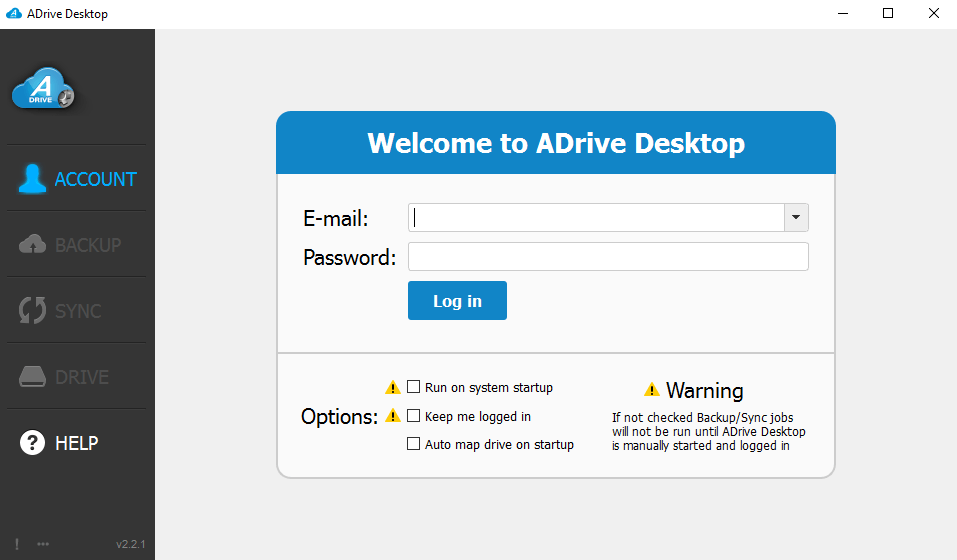The height and width of the screenshot is (560, 957).
Task: Click the Welcome to ADrive Desktop heading
Action: pyautogui.click(x=556, y=143)
